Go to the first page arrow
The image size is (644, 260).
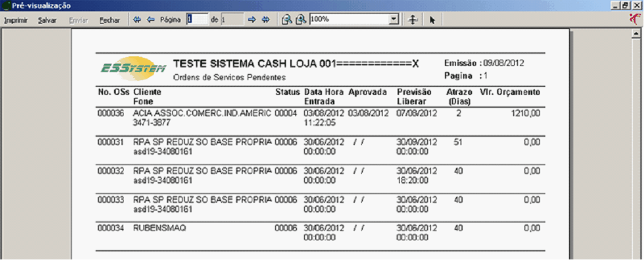click(137, 20)
